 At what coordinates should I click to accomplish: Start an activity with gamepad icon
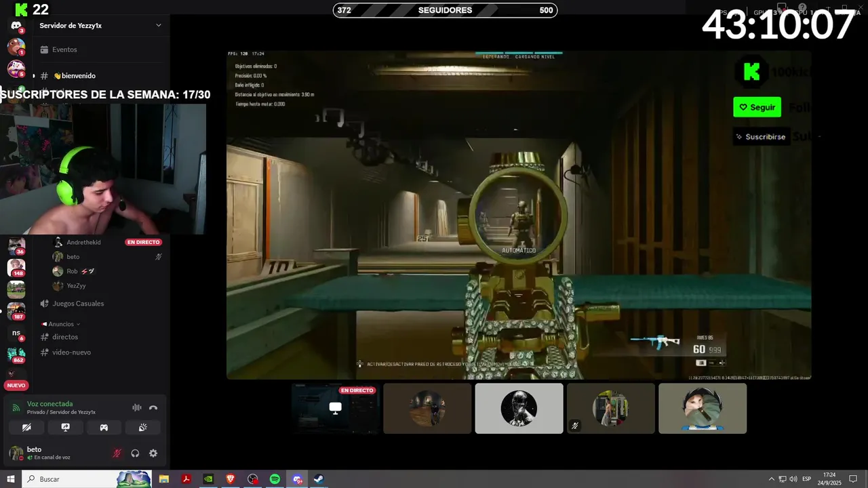pyautogui.click(x=104, y=427)
